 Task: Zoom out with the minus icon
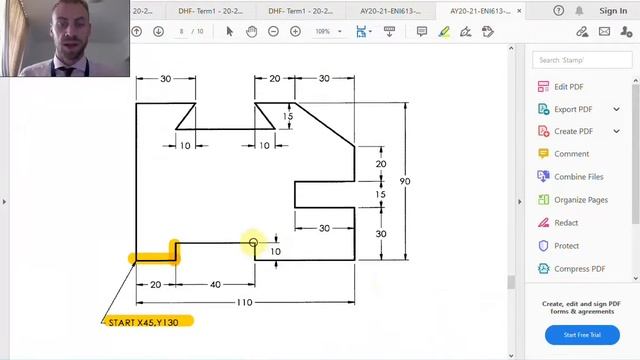click(273, 31)
